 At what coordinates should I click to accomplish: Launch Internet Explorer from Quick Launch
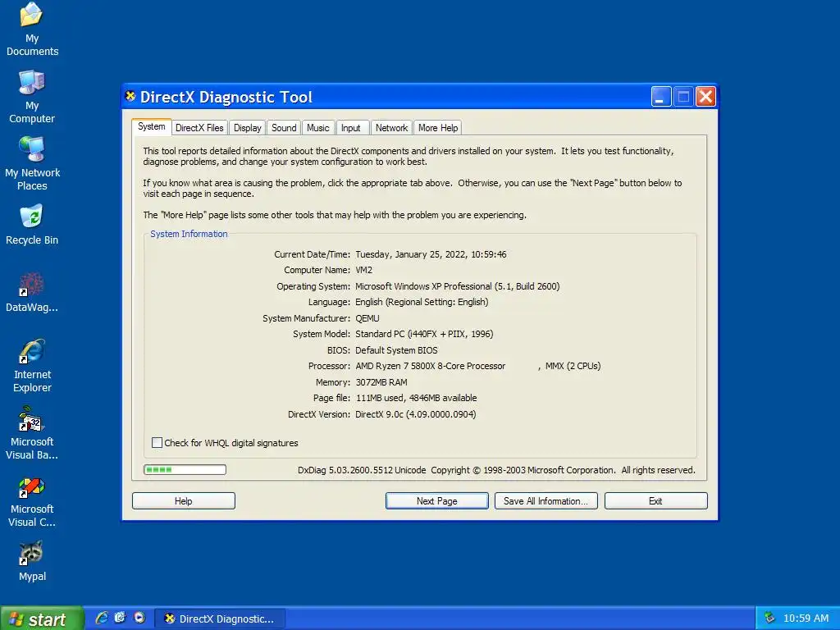[101, 618]
